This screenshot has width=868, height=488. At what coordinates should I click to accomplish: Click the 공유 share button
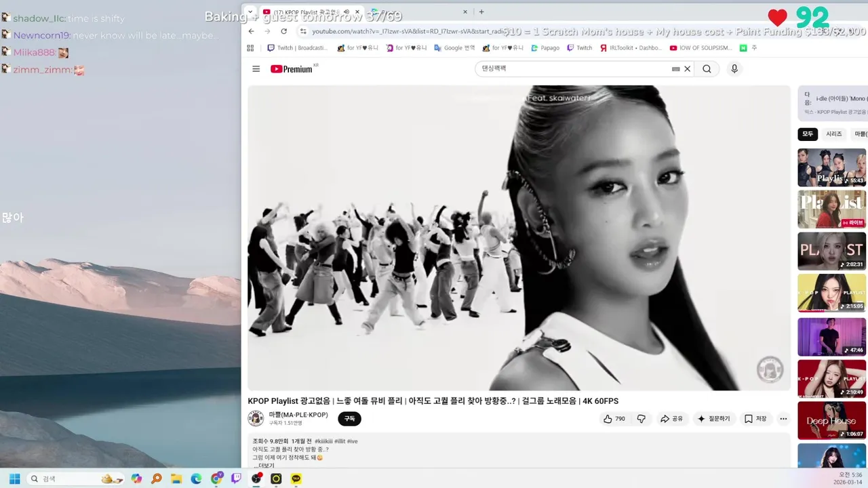672,419
